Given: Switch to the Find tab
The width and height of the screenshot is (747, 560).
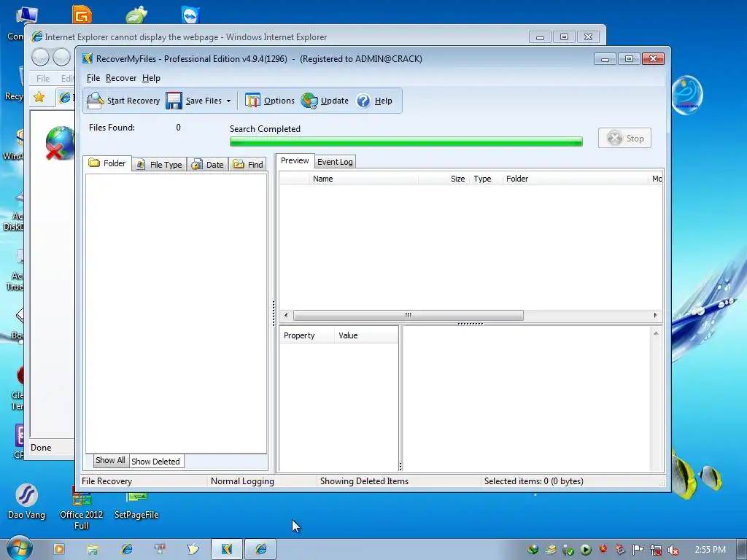Looking at the screenshot, I should [248, 165].
